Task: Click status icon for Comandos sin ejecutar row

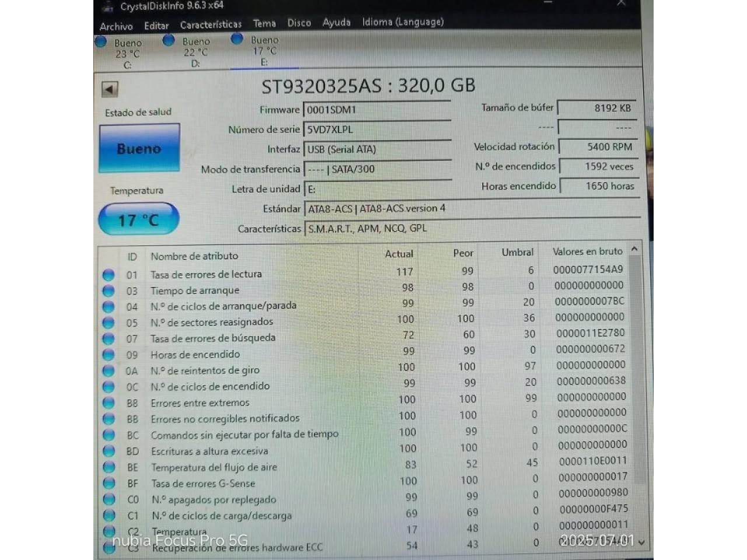Action: [109, 435]
